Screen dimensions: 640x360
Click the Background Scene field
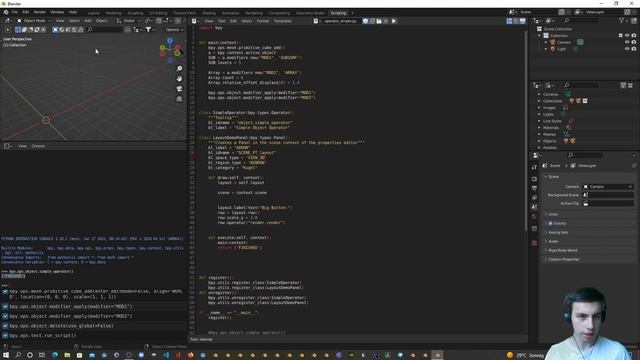coord(608,195)
